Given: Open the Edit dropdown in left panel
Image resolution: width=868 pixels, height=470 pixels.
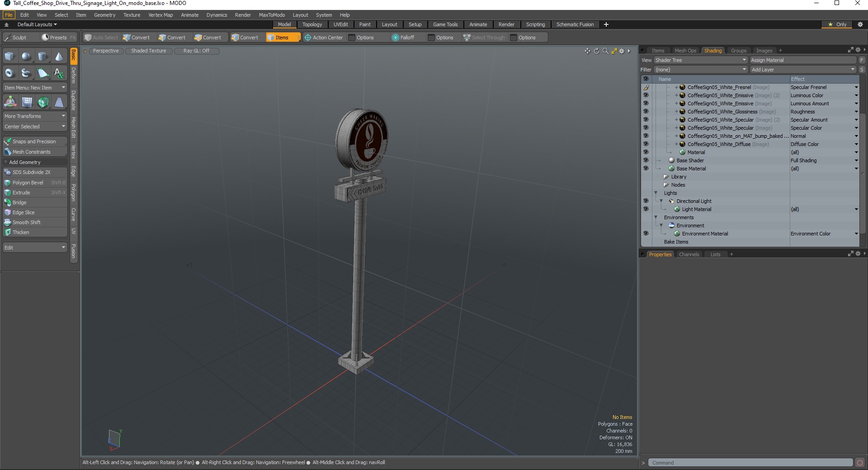Looking at the screenshot, I should 35,248.
